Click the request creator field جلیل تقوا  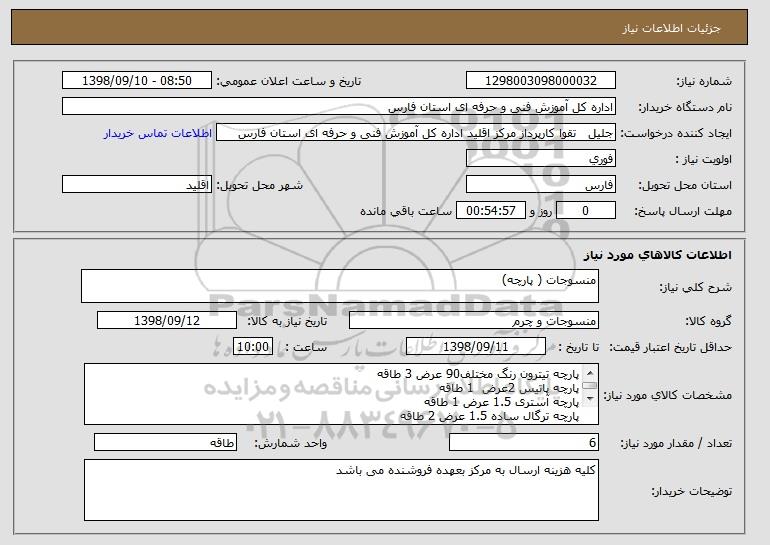tap(415, 133)
